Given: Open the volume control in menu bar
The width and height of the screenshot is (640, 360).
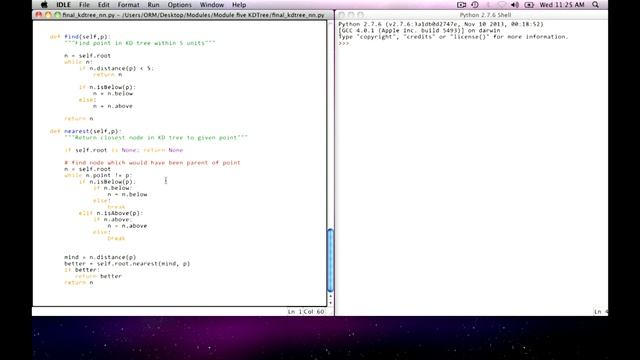Looking at the screenshot, I should [x=515, y=5].
